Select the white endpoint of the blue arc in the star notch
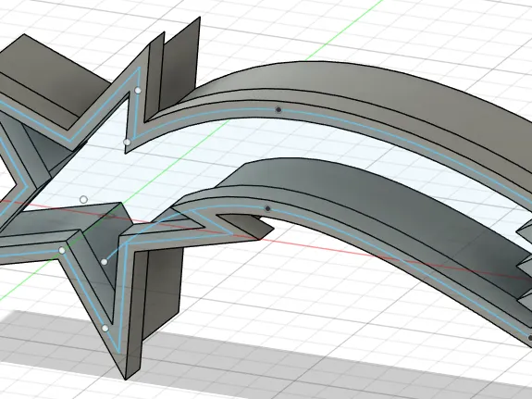The height and width of the screenshot is (399, 532). (x=105, y=262)
